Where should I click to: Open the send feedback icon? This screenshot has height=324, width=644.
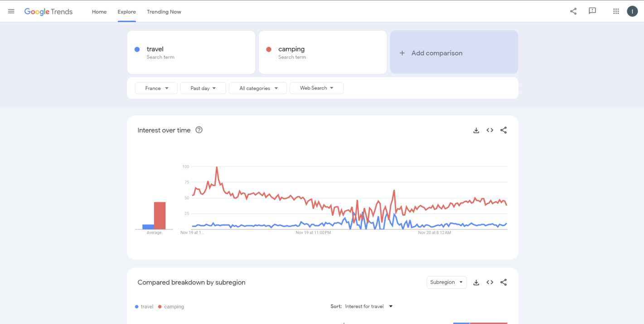pyautogui.click(x=592, y=11)
